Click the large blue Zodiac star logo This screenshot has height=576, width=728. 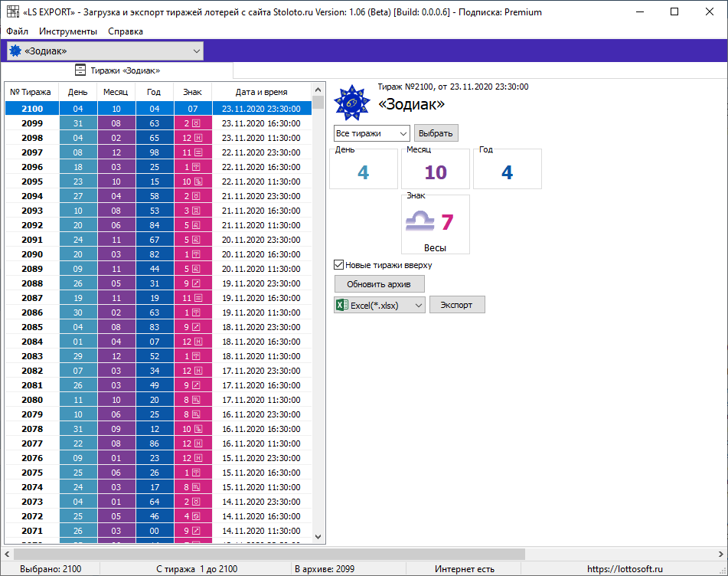[354, 103]
